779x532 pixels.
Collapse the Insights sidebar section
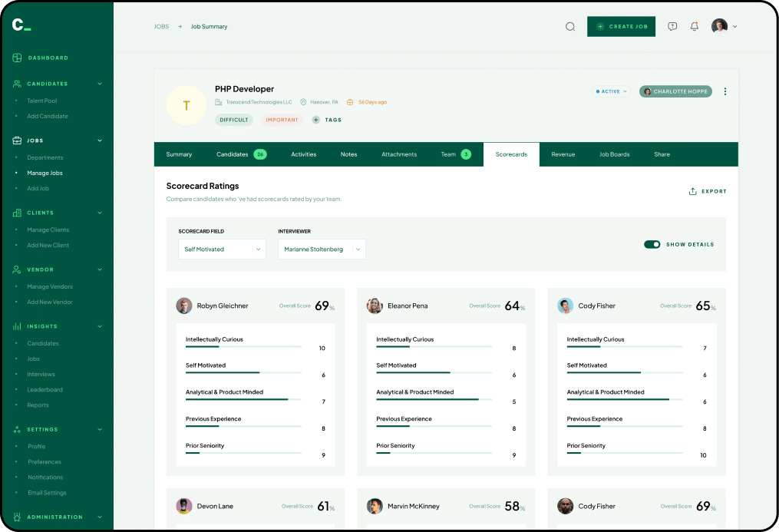pyautogui.click(x=100, y=326)
